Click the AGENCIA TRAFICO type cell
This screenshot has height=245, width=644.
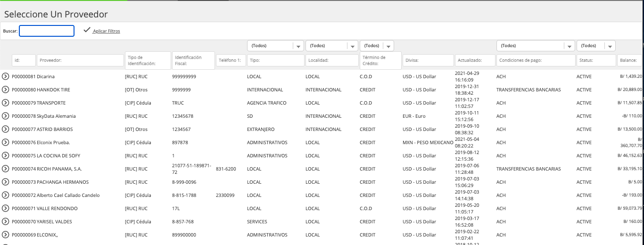[x=267, y=103]
